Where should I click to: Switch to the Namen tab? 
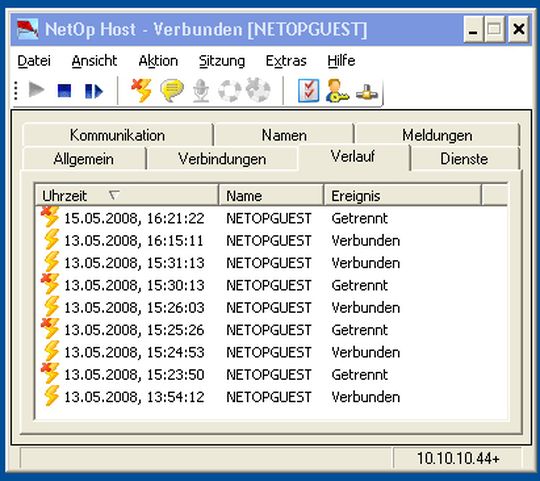coord(284,135)
